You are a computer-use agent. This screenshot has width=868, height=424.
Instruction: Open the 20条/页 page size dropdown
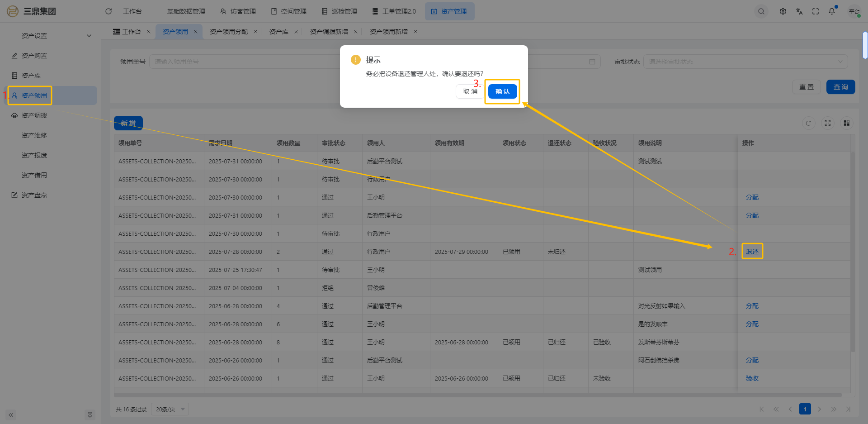(170, 409)
